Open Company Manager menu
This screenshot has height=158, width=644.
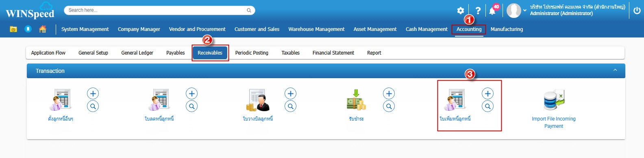pyautogui.click(x=139, y=29)
